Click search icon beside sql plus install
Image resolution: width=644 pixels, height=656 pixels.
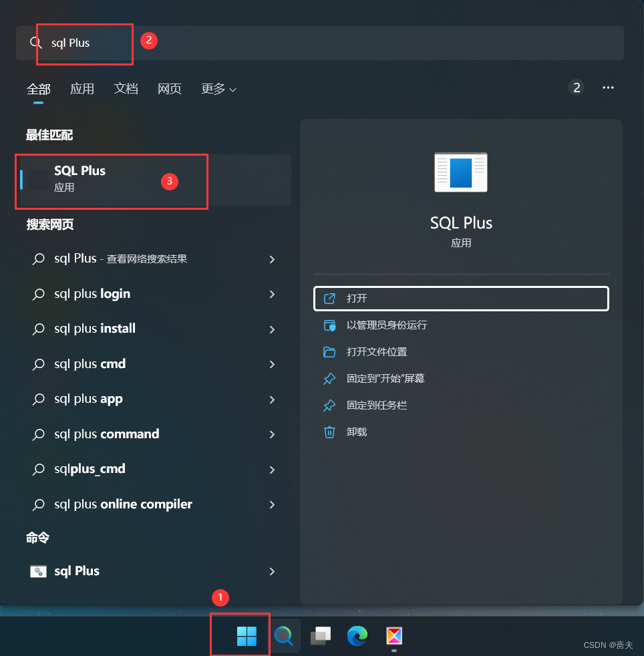[39, 329]
